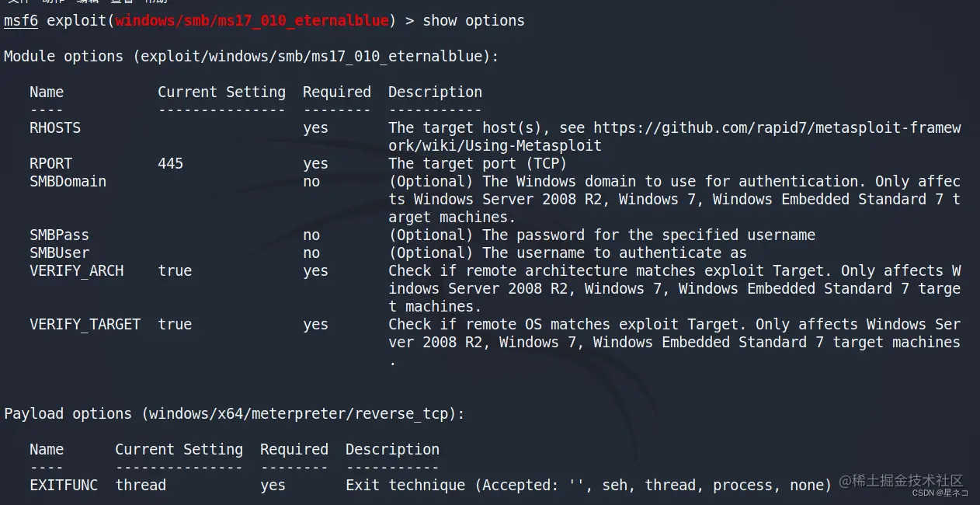The height and width of the screenshot is (505, 980).
Task: Click the 'Current Setting' header under Module options
Action: (221, 92)
